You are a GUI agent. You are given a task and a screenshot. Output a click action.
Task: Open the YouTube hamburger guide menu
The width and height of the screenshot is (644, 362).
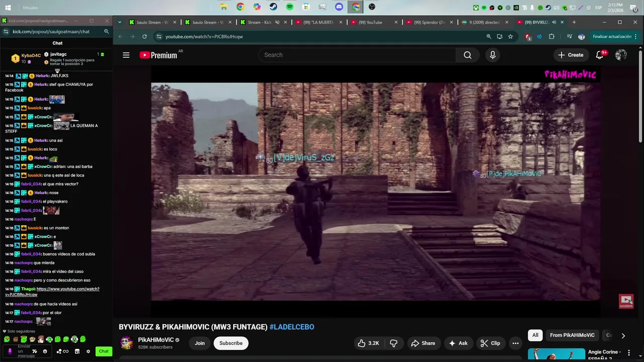click(x=126, y=55)
